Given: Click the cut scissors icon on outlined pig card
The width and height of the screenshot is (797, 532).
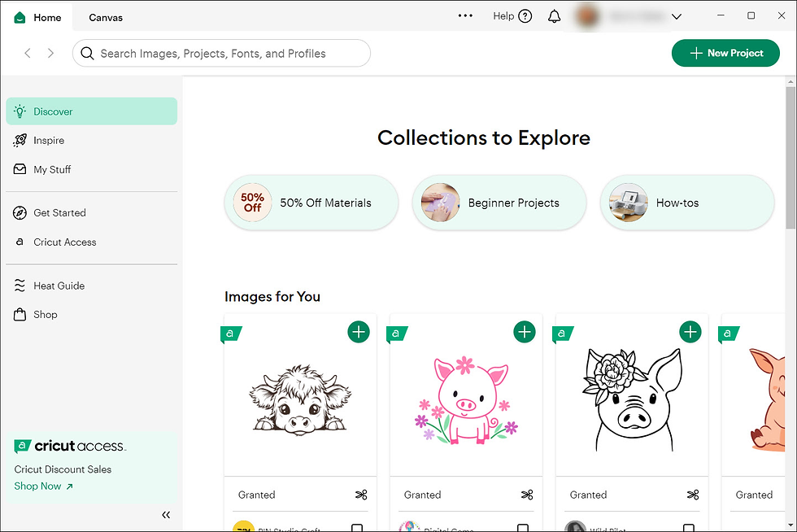Looking at the screenshot, I should pyautogui.click(x=692, y=495).
